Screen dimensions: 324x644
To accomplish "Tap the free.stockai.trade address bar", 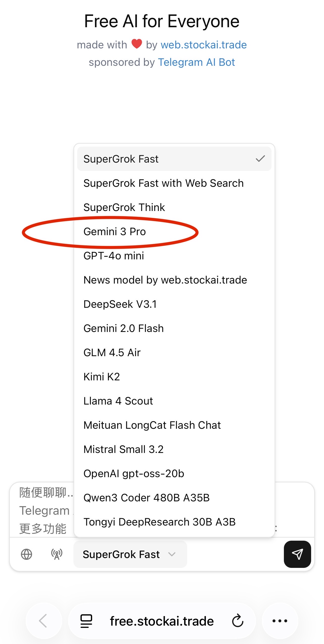I will 162,621.
